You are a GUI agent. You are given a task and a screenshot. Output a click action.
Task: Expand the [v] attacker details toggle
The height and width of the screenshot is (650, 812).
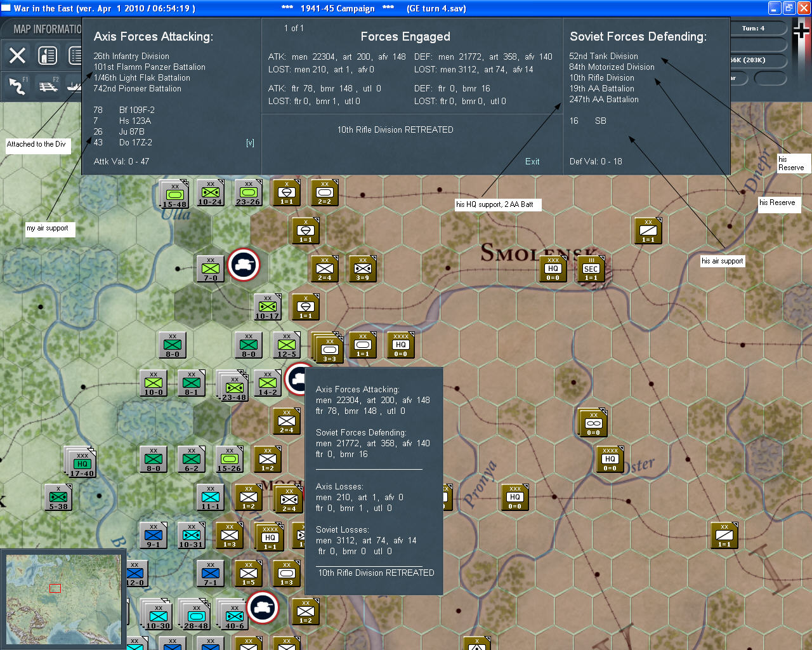pyautogui.click(x=250, y=143)
